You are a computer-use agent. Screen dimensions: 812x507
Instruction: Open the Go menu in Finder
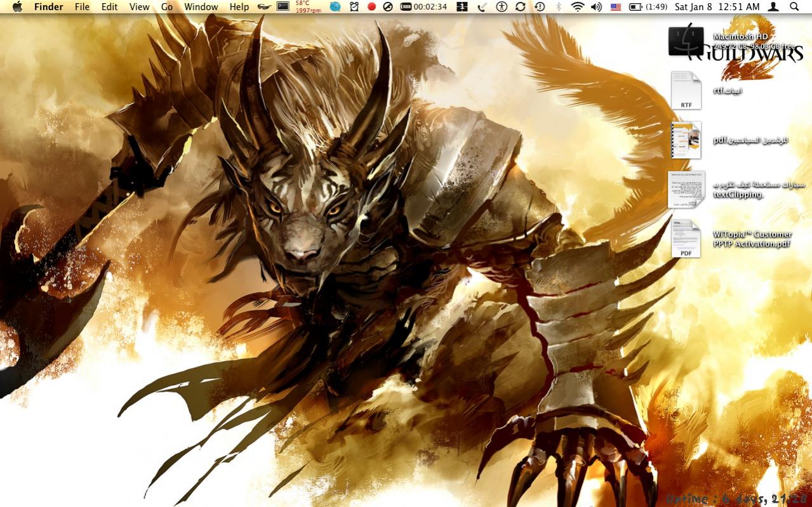(166, 7)
